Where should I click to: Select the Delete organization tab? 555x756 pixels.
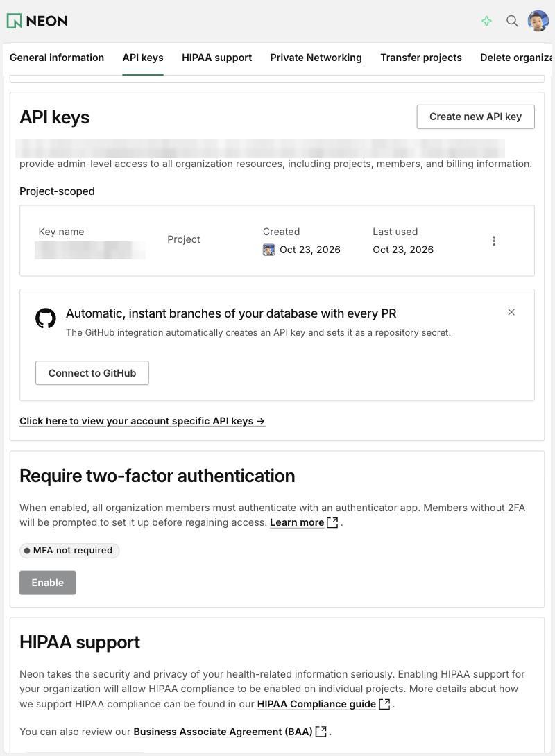[516, 58]
